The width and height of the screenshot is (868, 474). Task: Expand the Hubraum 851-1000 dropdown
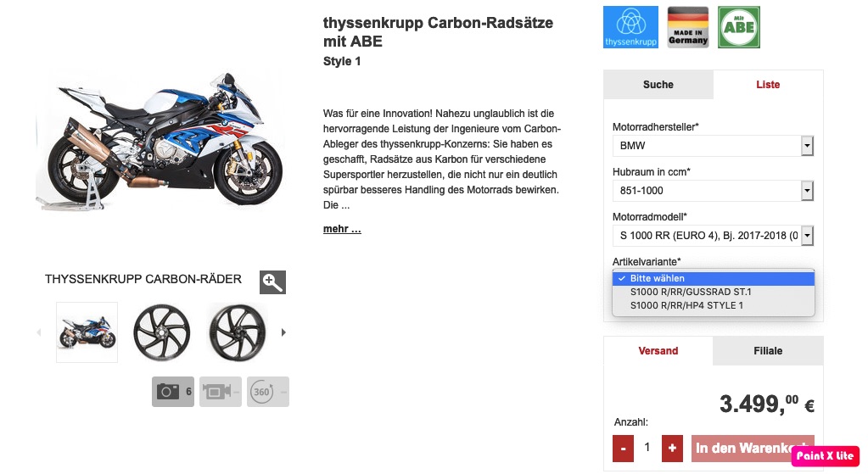pos(713,191)
